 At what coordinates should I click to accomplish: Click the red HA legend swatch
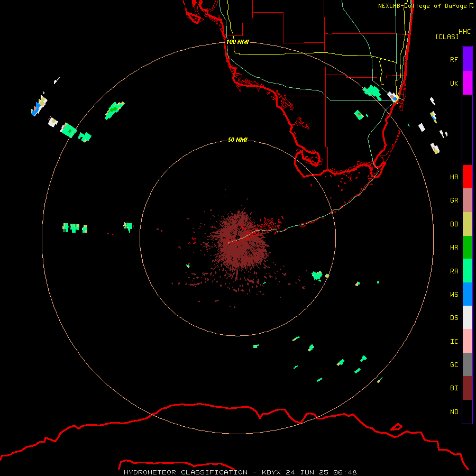467,177
